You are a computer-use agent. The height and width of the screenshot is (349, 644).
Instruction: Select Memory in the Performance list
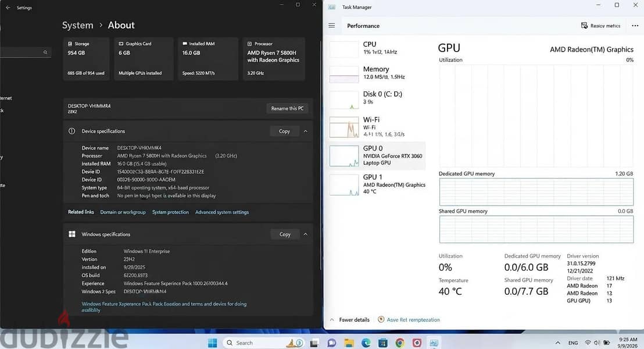coord(377,73)
